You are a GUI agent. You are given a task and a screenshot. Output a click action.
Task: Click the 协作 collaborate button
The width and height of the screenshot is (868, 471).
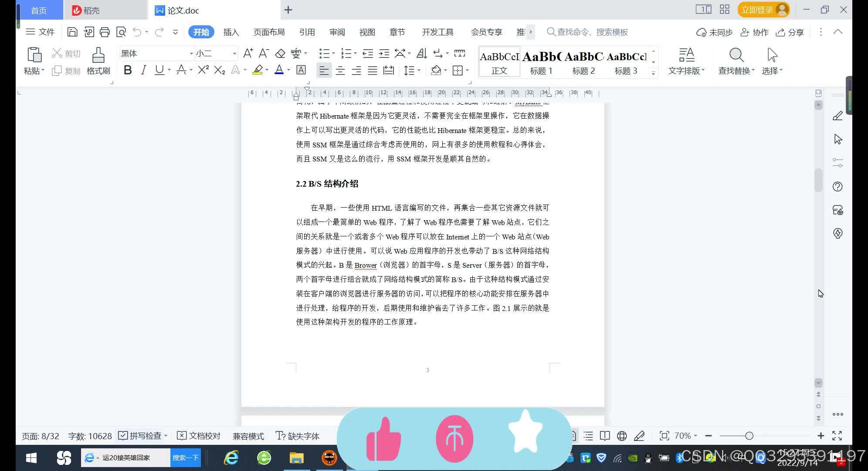click(x=755, y=32)
